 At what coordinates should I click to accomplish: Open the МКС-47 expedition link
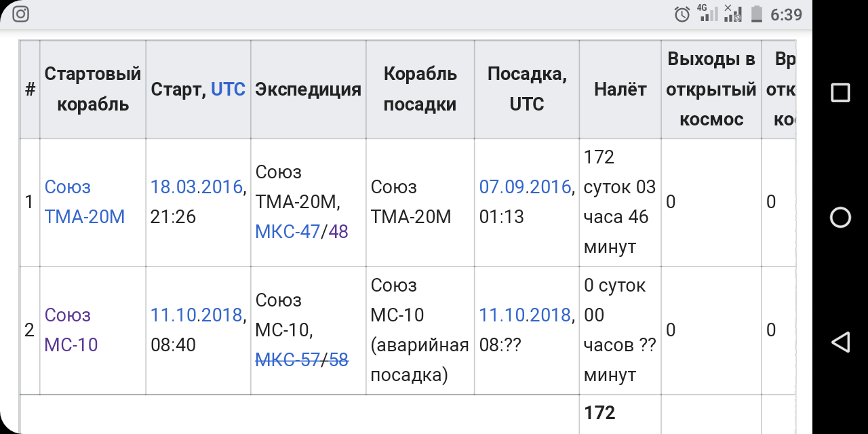click(x=288, y=232)
